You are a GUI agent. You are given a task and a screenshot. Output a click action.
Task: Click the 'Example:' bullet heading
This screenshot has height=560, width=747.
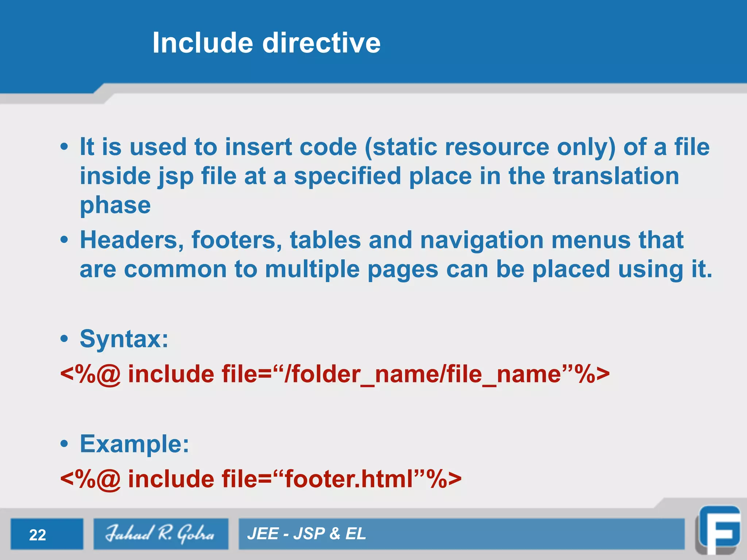coord(134,444)
